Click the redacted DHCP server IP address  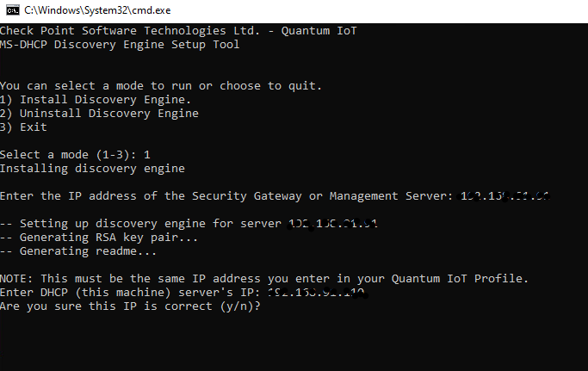tap(318, 293)
